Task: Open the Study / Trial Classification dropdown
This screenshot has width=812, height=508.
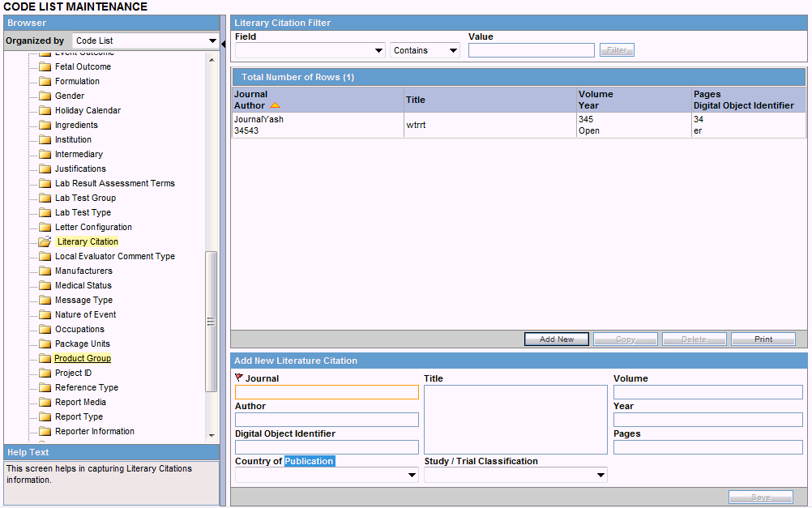Action: (x=515, y=475)
